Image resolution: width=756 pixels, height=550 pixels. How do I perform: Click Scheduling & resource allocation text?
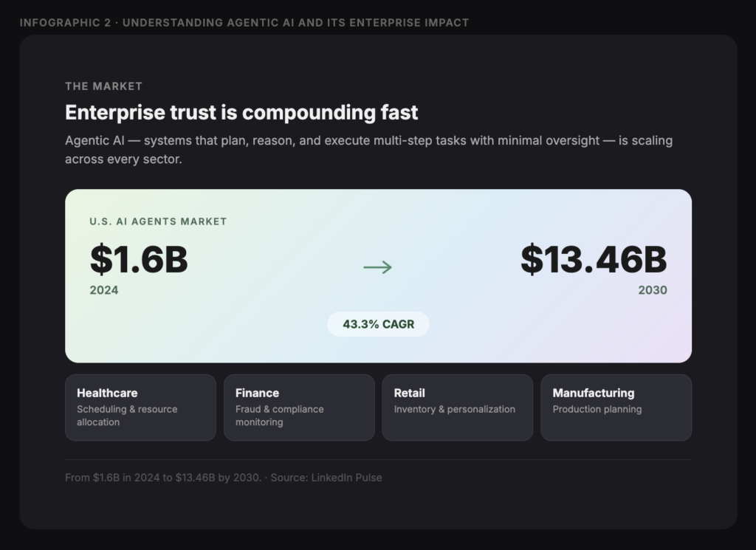click(127, 416)
